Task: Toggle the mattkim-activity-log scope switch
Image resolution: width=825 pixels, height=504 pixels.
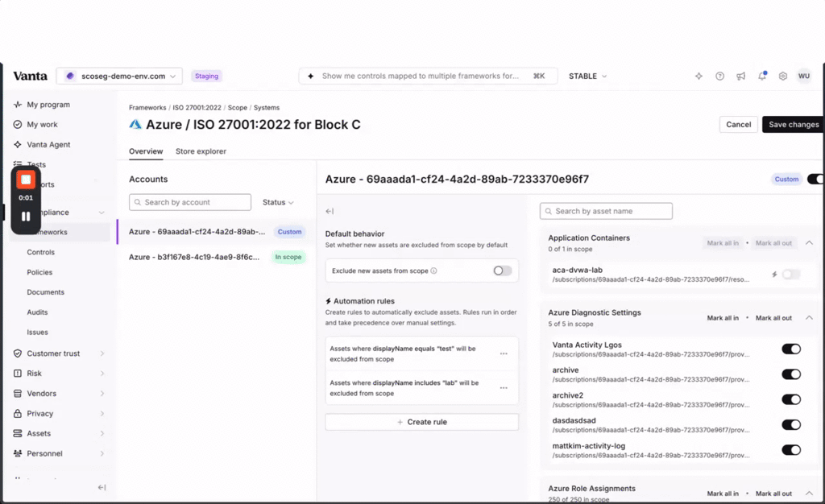Action: [791, 450]
